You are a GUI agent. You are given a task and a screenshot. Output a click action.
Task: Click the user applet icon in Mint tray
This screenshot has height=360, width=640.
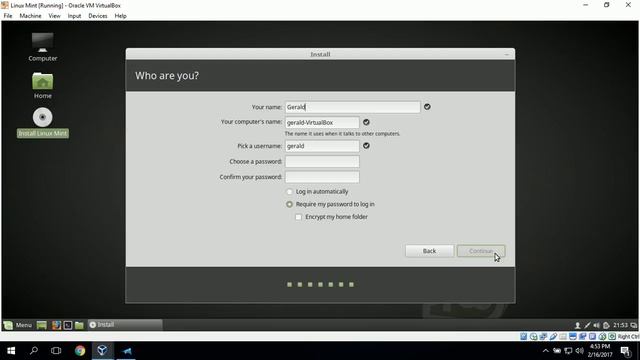click(x=577, y=325)
